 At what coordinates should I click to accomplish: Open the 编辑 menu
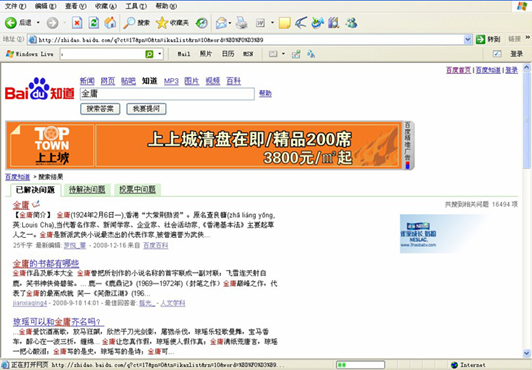[x=45, y=6]
